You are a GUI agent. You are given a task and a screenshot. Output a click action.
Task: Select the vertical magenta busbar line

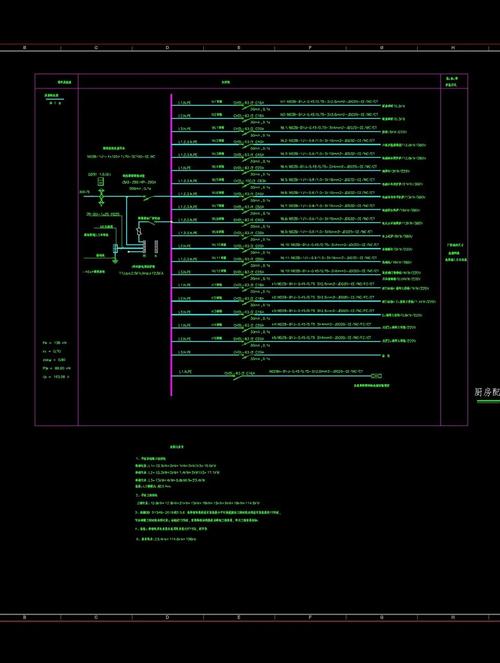tap(171, 245)
